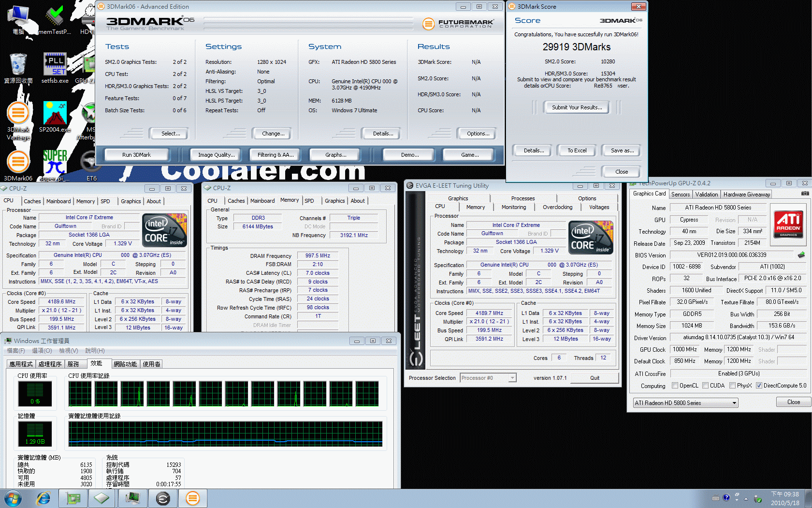Launch super_pi desktop icon
This screenshot has width=812, height=508.
tap(55, 165)
